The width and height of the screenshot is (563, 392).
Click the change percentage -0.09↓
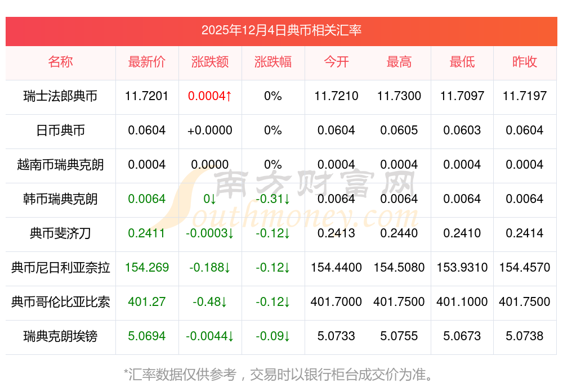pos(273,336)
